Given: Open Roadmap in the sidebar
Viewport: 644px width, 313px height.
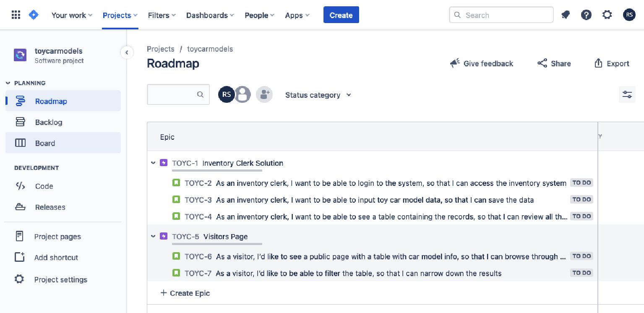Looking at the screenshot, I should (x=63, y=101).
